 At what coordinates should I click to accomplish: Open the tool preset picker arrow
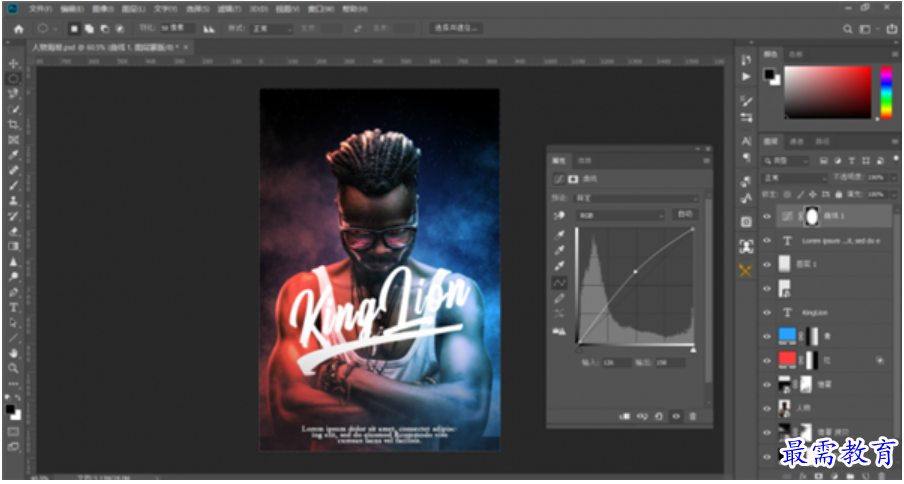coord(55,29)
